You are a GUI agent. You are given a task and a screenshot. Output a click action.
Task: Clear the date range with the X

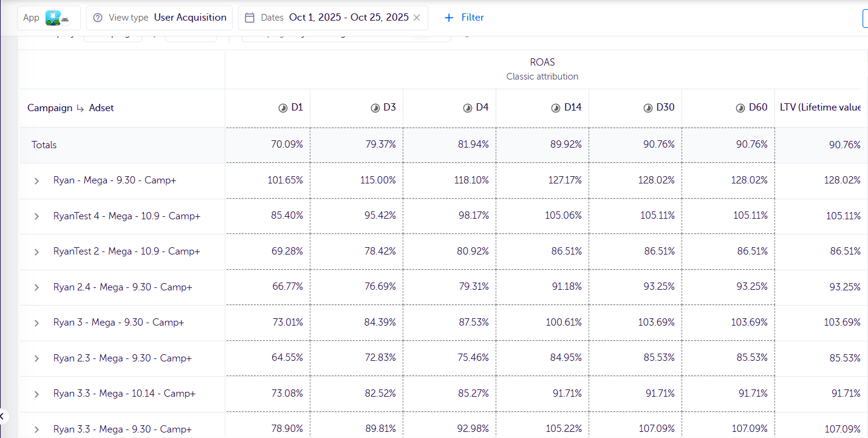[417, 18]
